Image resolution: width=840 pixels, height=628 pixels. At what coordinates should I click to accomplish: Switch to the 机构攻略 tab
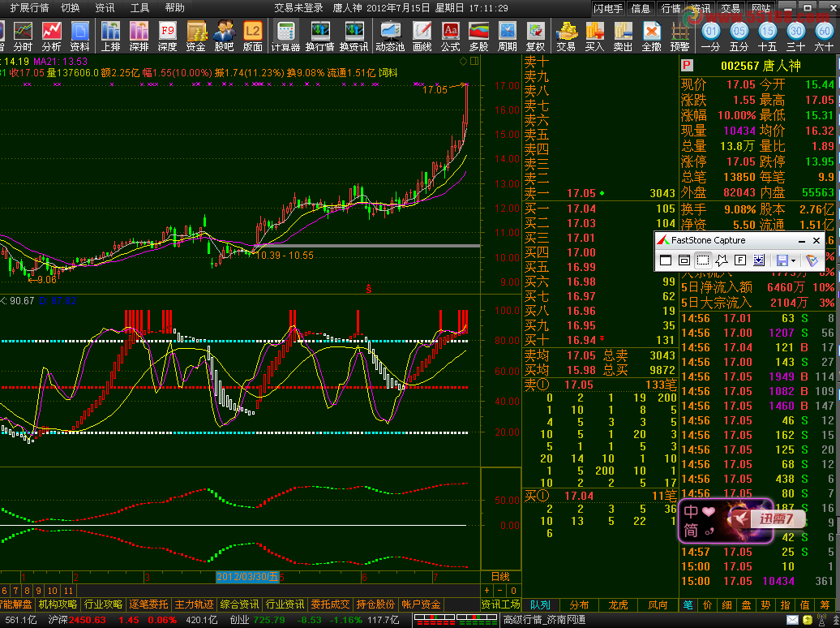click(x=58, y=604)
